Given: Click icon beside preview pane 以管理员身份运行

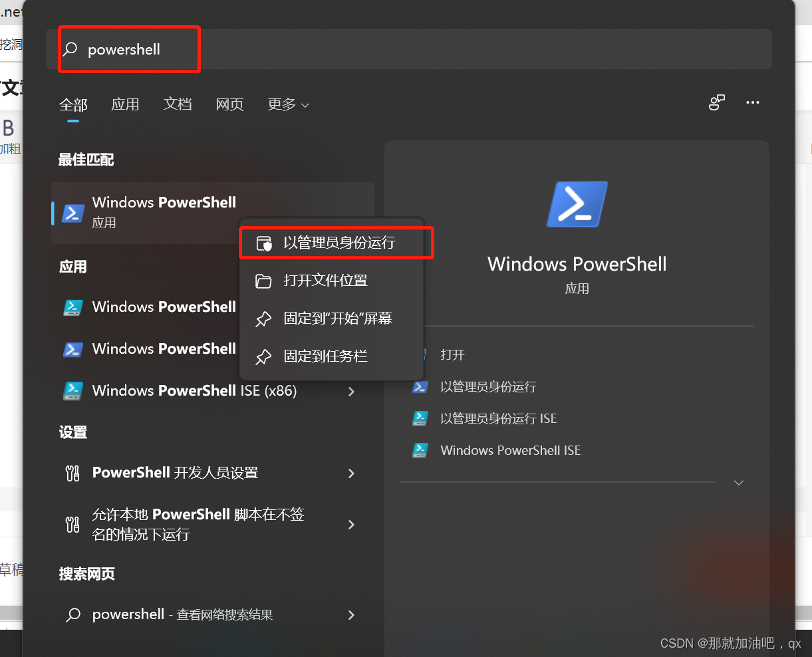Looking at the screenshot, I should 420,387.
